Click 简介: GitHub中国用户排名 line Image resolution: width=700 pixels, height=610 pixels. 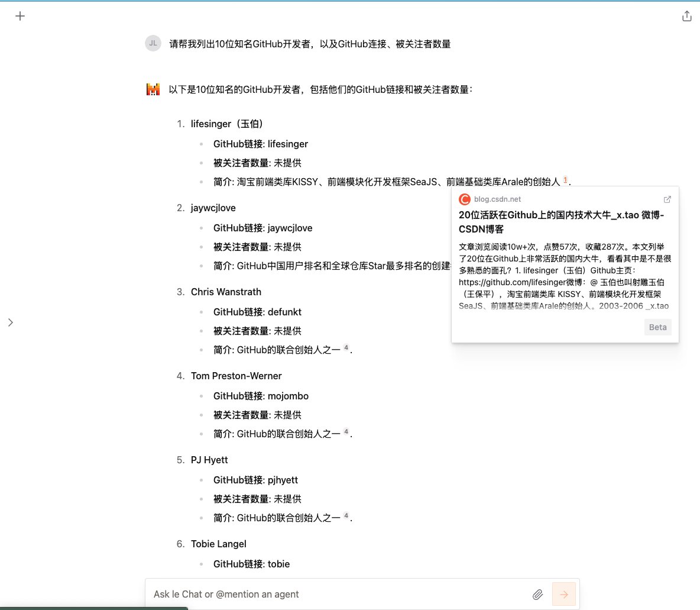point(332,266)
